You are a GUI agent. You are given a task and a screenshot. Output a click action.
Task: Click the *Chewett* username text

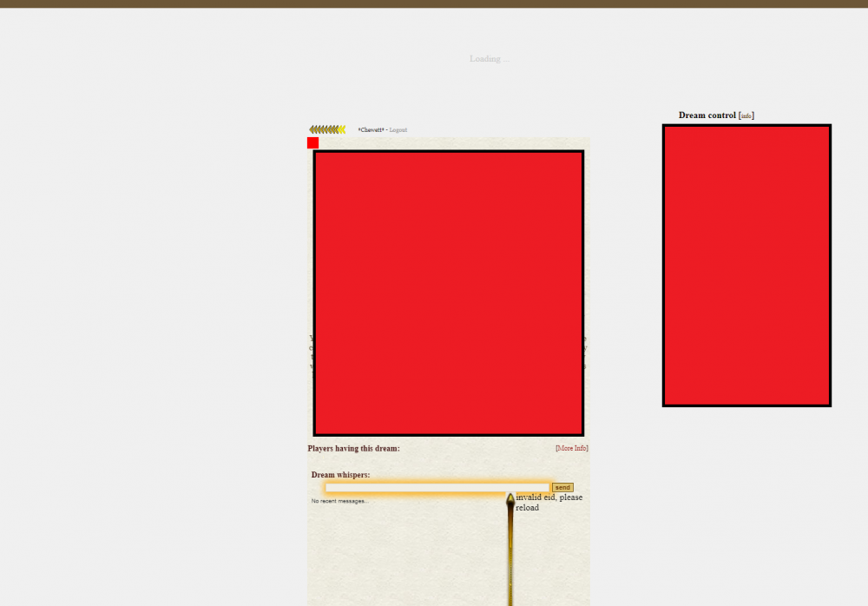click(x=371, y=130)
